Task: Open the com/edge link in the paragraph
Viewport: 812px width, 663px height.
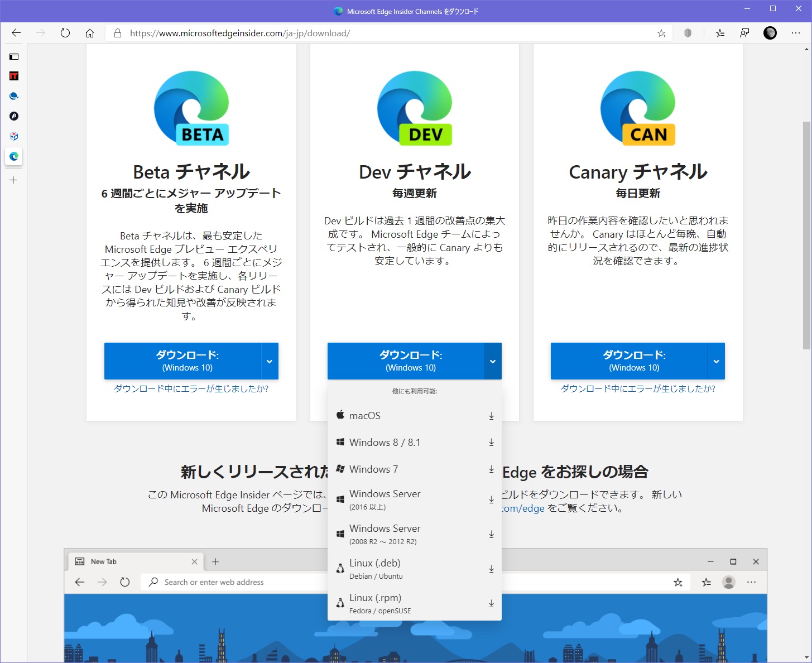Action: tap(523, 508)
